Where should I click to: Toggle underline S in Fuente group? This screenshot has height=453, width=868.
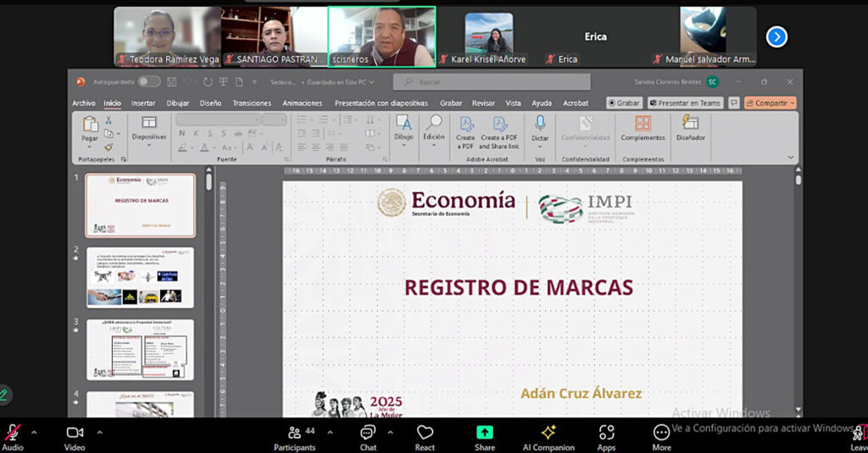(210, 133)
